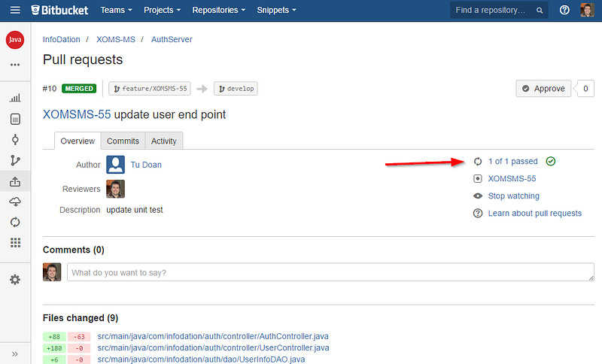The width and height of the screenshot is (602, 364).
Task: Switch to the Commits tab
Action: 123,141
